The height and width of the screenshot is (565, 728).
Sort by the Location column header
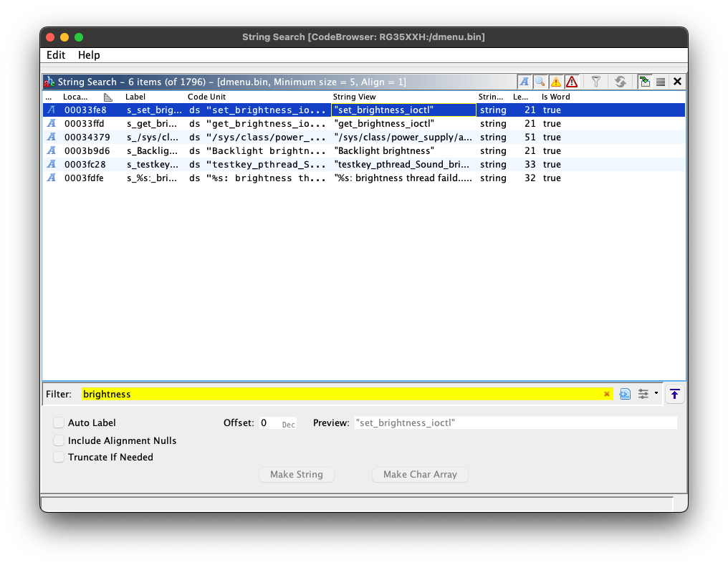[x=75, y=97]
